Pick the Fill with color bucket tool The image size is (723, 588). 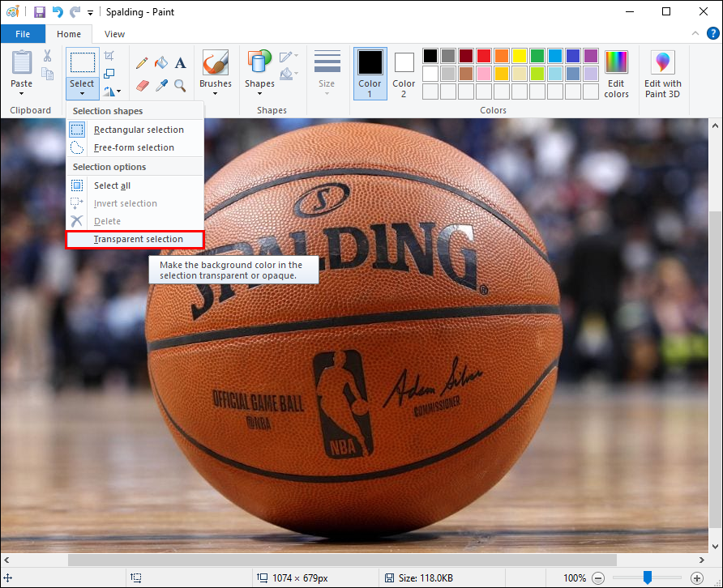click(161, 62)
